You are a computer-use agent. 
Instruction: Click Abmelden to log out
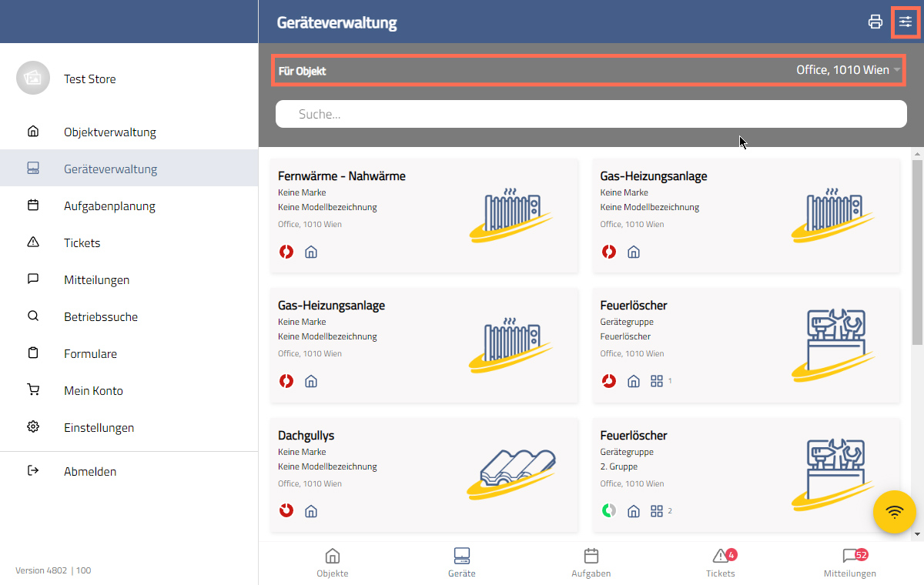tap(89, 471)
